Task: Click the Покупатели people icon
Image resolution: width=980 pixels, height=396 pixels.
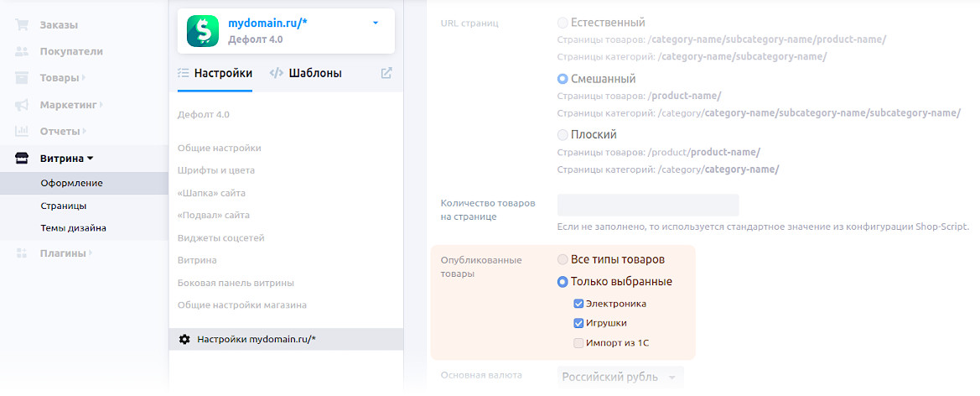Action: tap(22, 51)
